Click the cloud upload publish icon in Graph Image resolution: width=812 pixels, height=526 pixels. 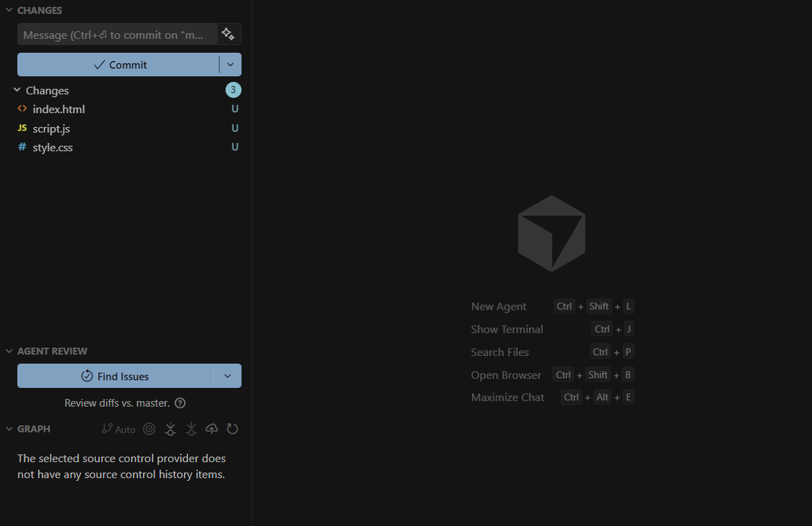[x=212, y=429]
